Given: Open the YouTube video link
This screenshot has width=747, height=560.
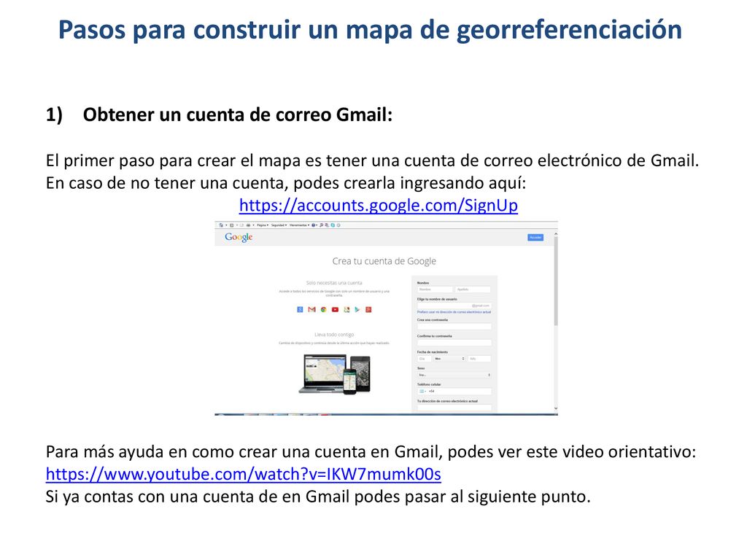Looking at the screenshot, I should 244,474.
